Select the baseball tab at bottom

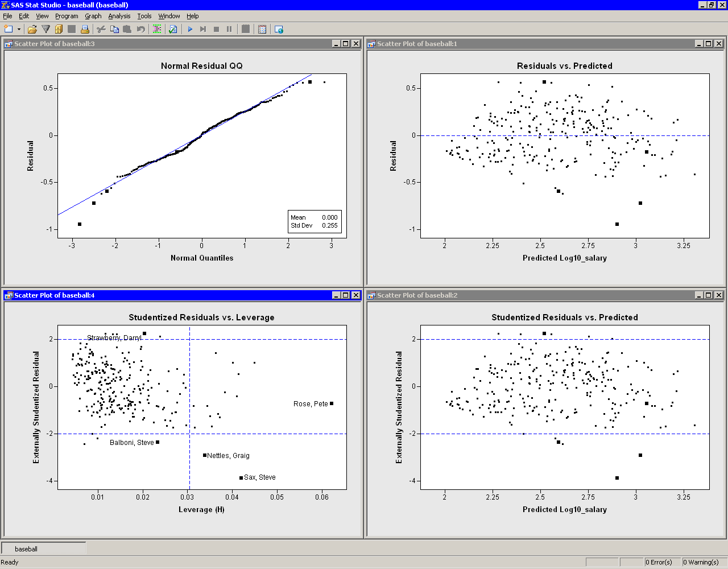pos(44,549)
